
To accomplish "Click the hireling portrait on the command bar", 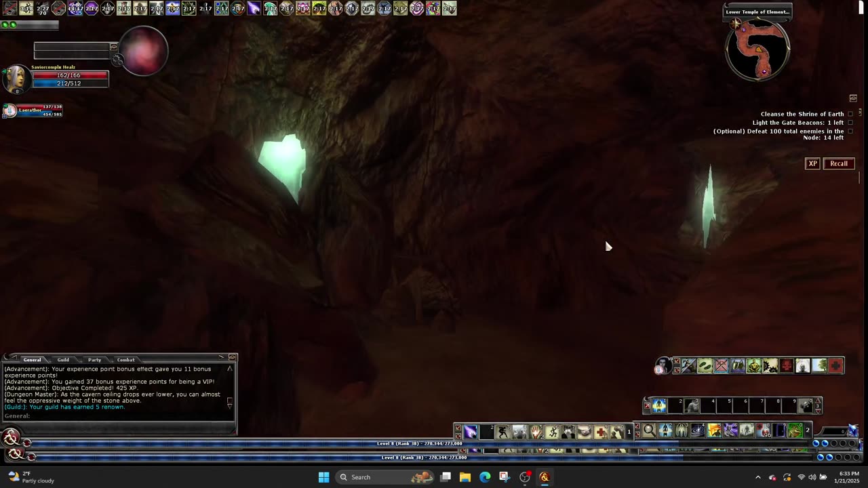I will coord(663,366).
